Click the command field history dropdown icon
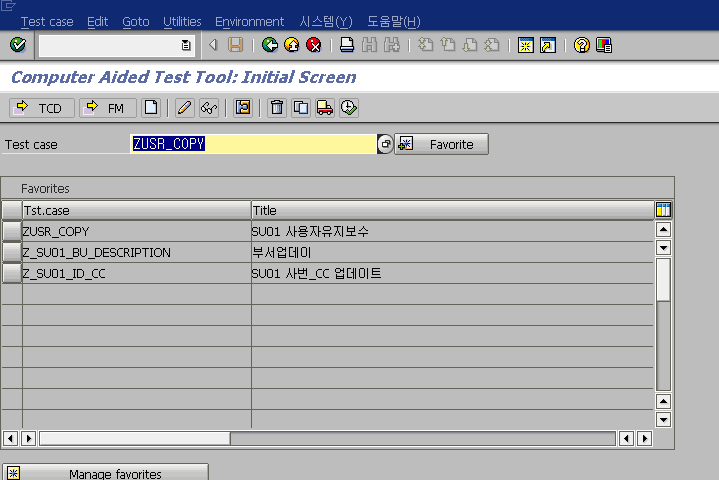719x480 pixels. 186,45
